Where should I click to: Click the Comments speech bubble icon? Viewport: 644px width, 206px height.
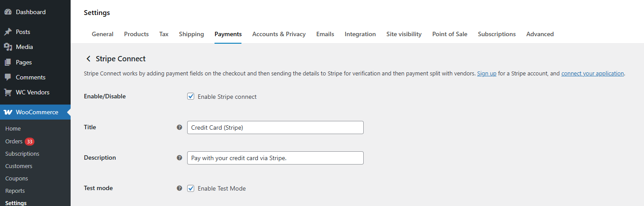pos(8,77)
